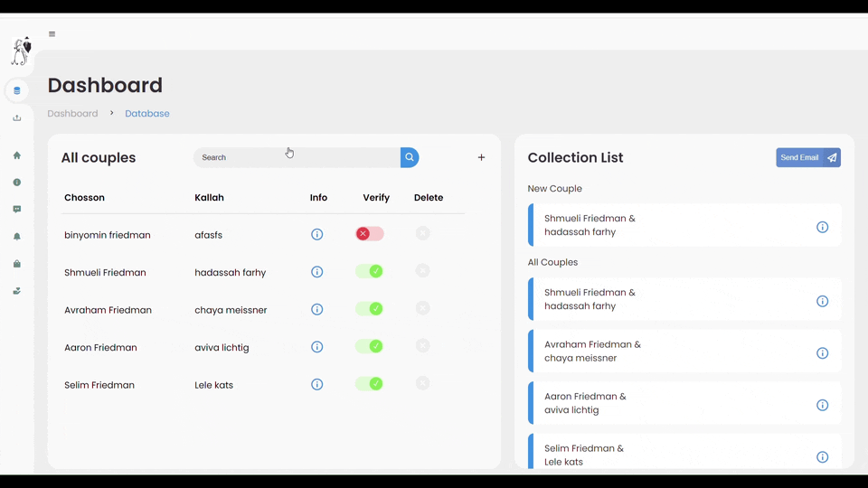Image resolution: width=868 pixels, height=488 pixels.
Task: Open info for Aaron Friedman table row
Action: pos(316,347)
